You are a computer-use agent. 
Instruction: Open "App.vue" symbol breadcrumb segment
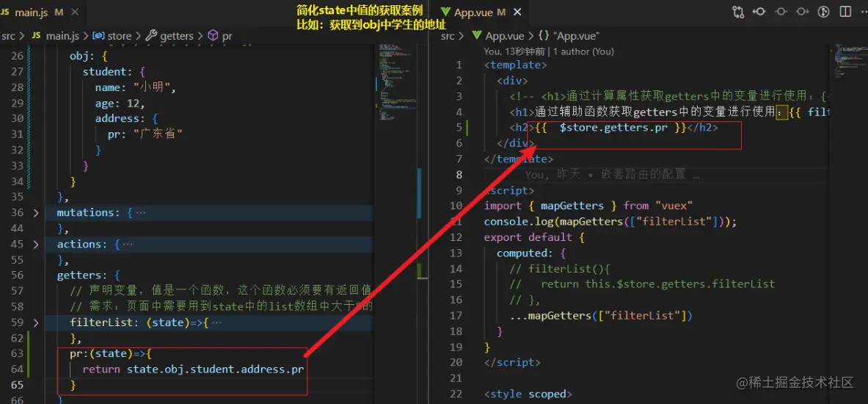point(576,36)
